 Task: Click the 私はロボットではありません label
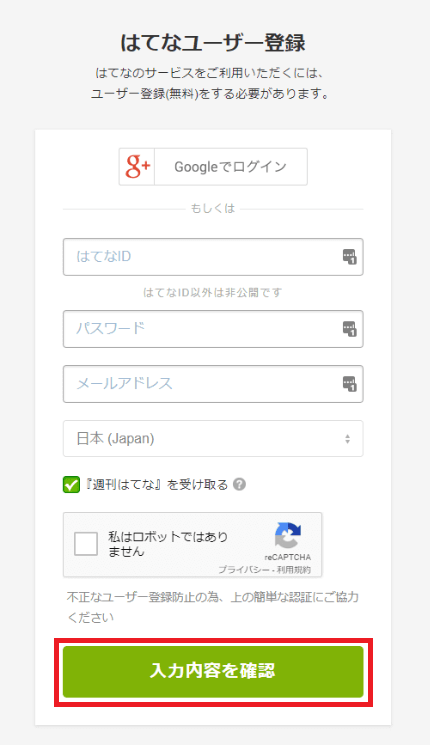(168, 544)
